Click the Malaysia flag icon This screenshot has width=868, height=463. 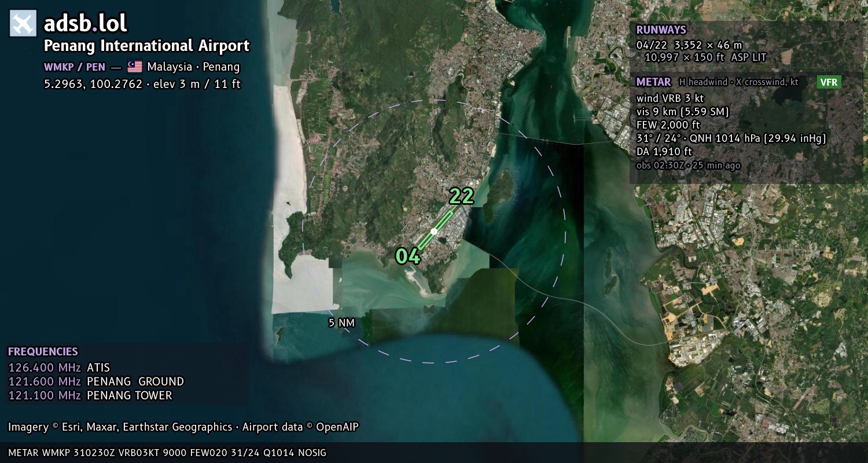click(135, 67)
